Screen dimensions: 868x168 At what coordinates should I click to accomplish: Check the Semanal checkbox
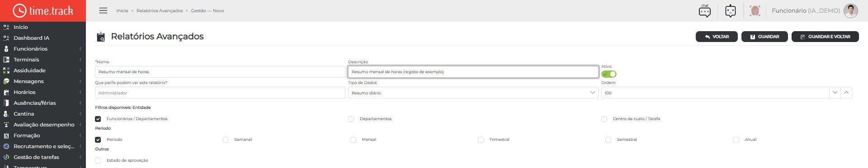click(x=226, y=140)
